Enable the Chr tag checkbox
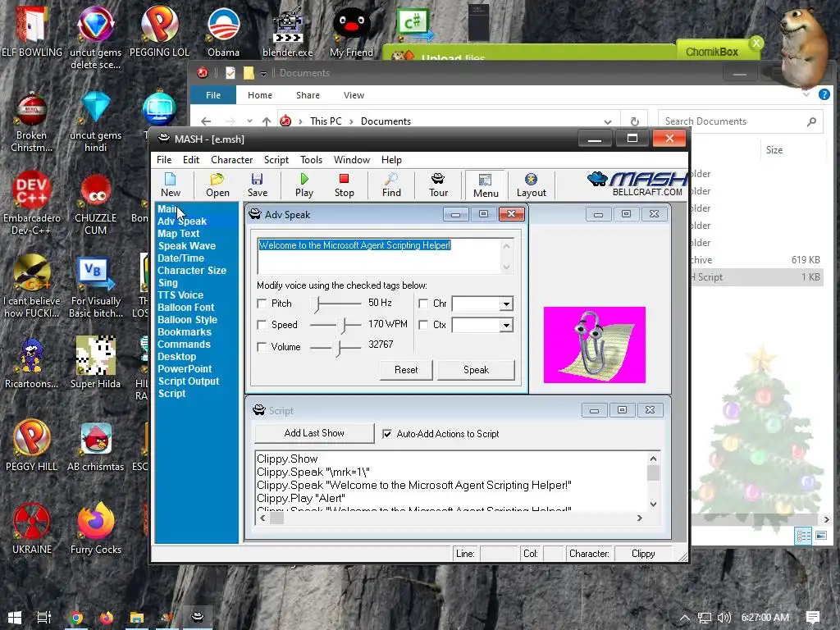Screen dimensions: 840x630 click(423, 304)
